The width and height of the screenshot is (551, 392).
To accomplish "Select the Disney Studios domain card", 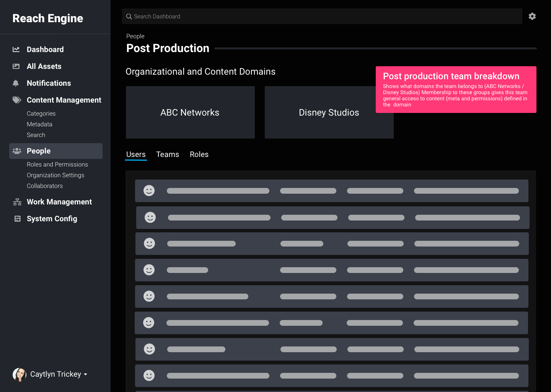I will pyautogui.click(x=329, y=112).
